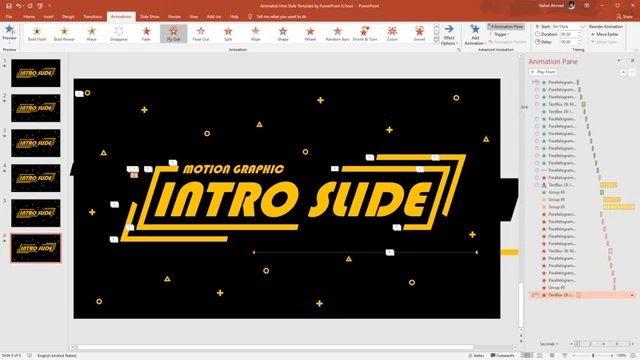Screen dimensions: 640x360
Task: Toggle Notes pane in status bar
Action: 477,356
